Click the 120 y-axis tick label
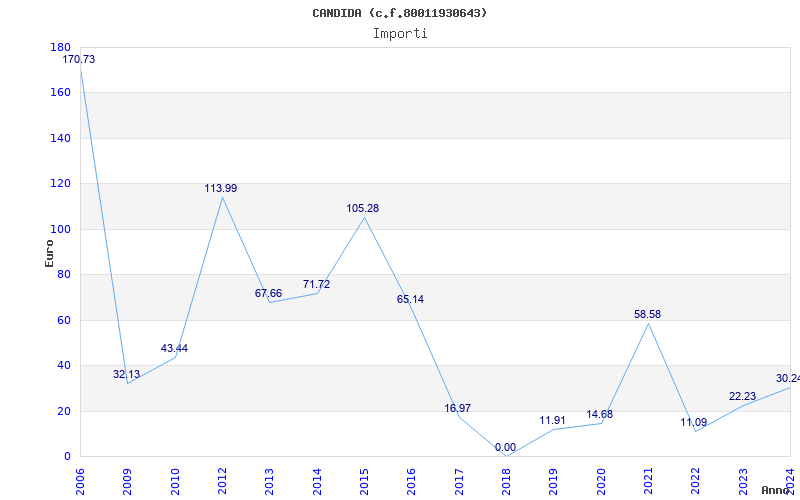 tap(60, 184)
